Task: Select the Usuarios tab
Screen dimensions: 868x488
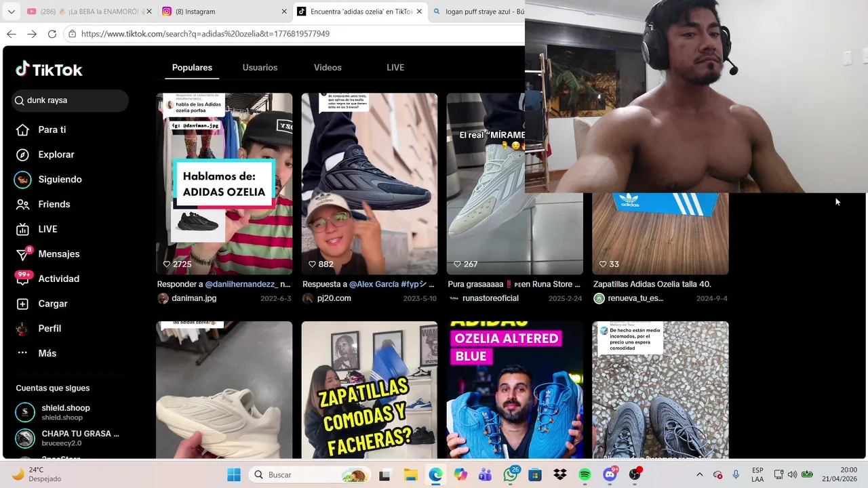Action: (260, 68)
